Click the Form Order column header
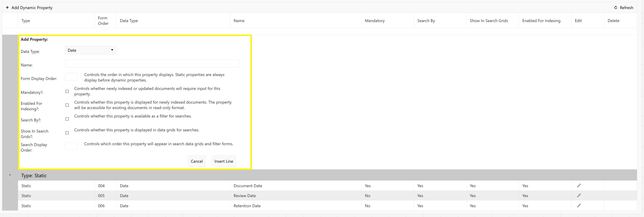 point(103,21)
